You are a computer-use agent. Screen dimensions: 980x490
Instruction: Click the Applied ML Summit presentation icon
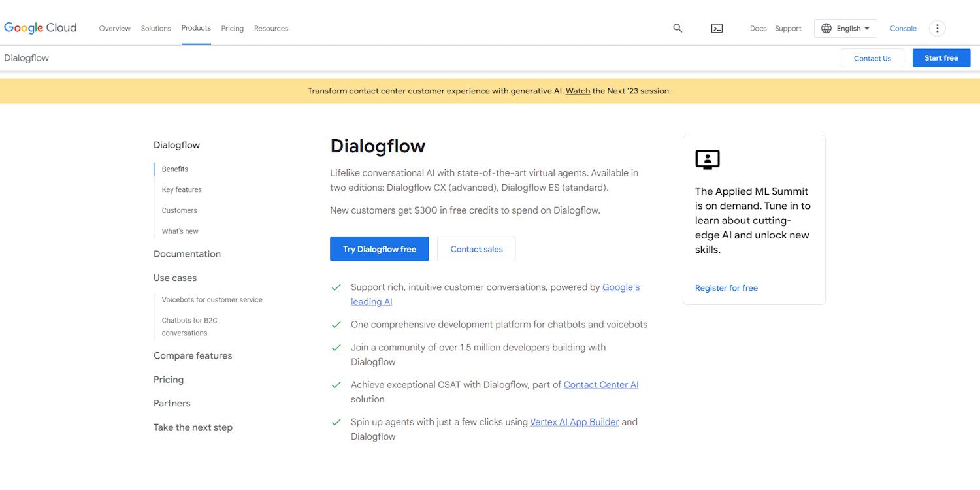(707, 159)
